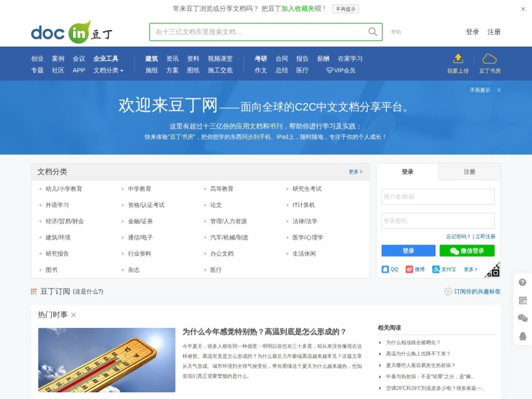
Task: Expand the 汽车/机械/制造 category
Action: (x=205, y=237)
